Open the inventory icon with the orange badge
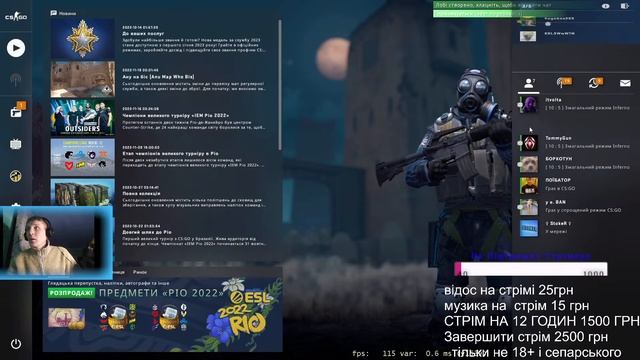Viewport: 640px width, 360px height. tap(17, 111)
